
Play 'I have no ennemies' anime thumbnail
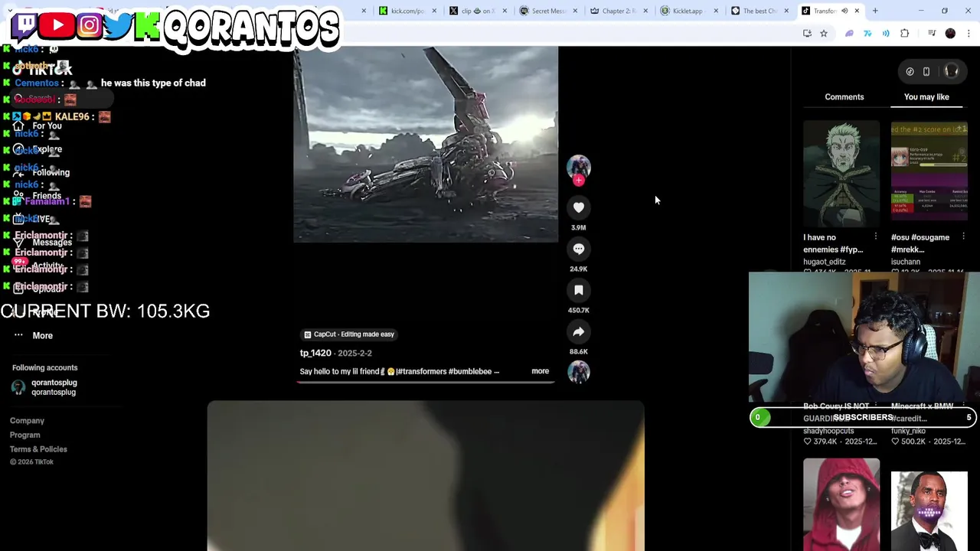[x=841, y=173]
